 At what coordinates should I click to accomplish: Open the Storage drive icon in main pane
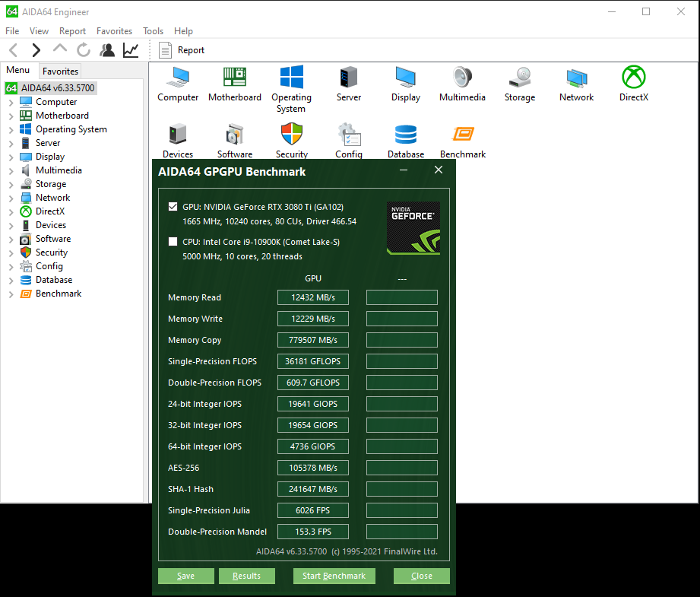tap(520, 77)
